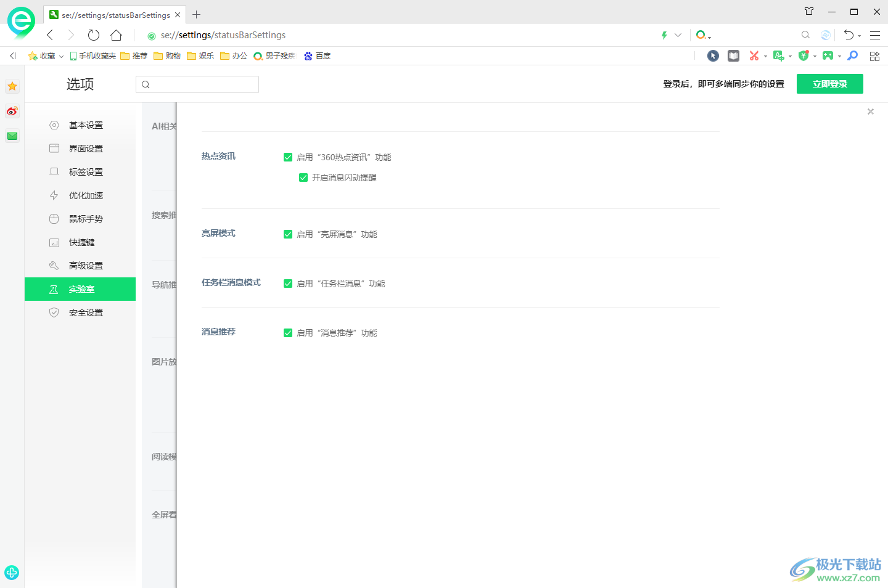Select 安全设置 in settings menu

pos(80,312)
